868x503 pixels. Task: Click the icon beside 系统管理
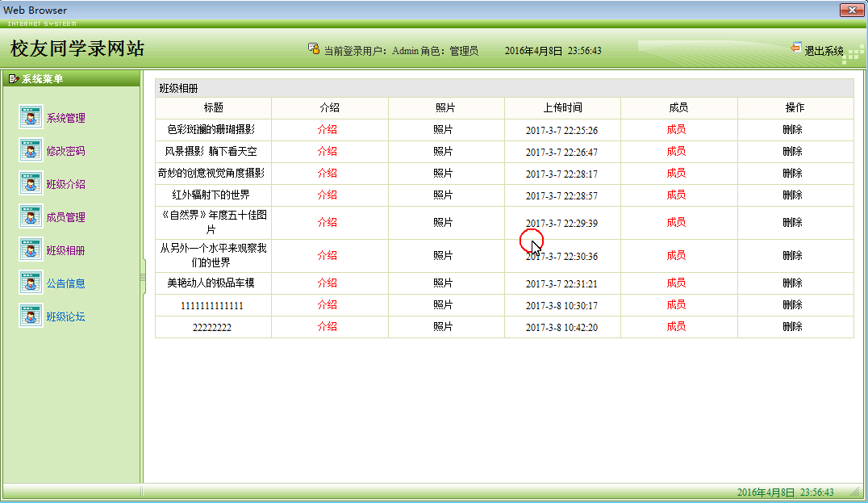[x=31, y=117]
